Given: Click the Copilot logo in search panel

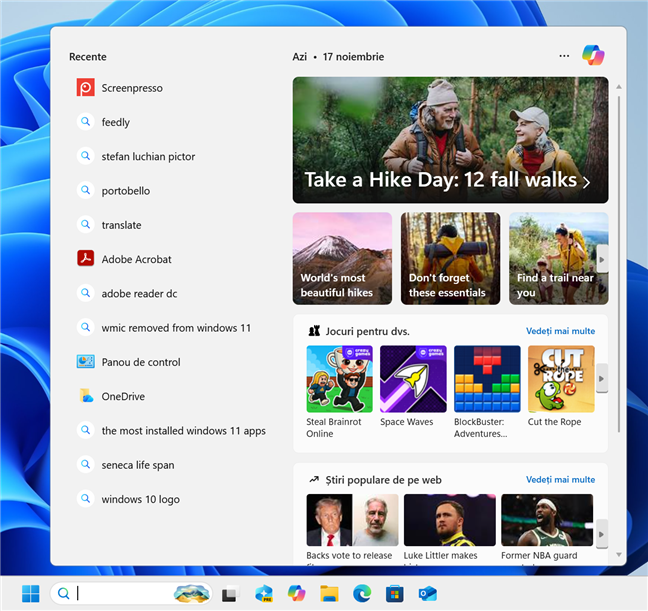Looking at the screenshot, I should click(x=593, y=55).
